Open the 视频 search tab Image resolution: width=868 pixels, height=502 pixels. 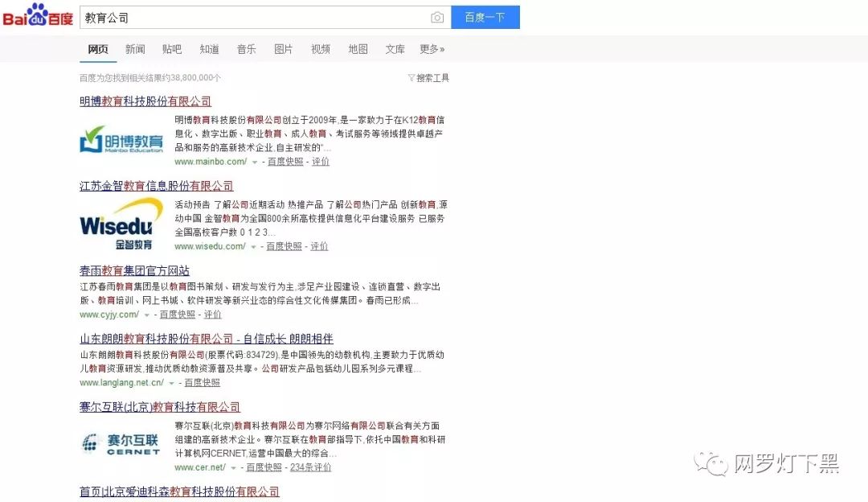click(320, 48)
